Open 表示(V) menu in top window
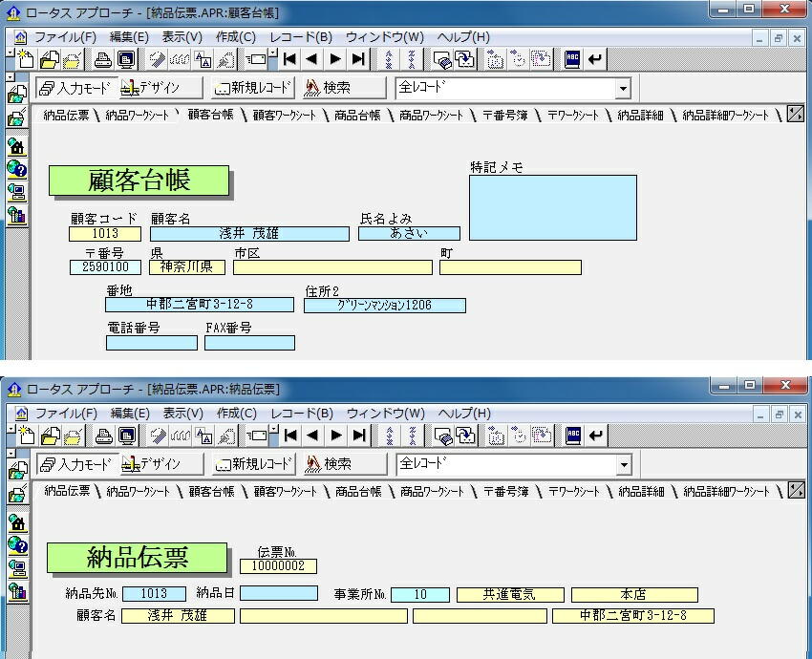The width and height of the screenshot is (812, 659). tap(182, 37)
